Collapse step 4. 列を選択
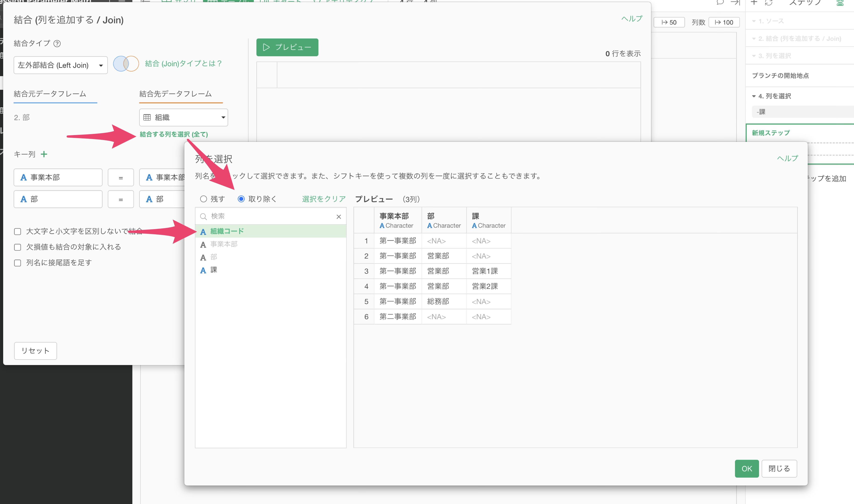The height and width of the screenshot is (504, 854). pos(754,96)
